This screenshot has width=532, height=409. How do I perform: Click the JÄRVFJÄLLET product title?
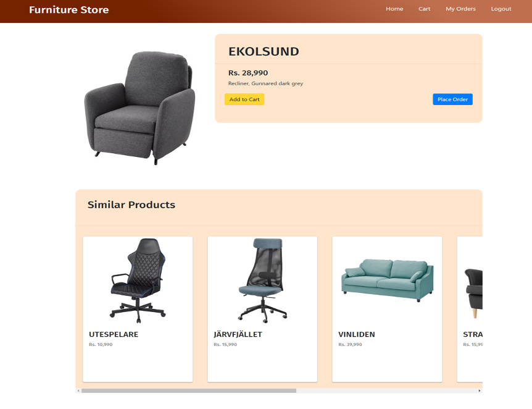pos(238,334)
